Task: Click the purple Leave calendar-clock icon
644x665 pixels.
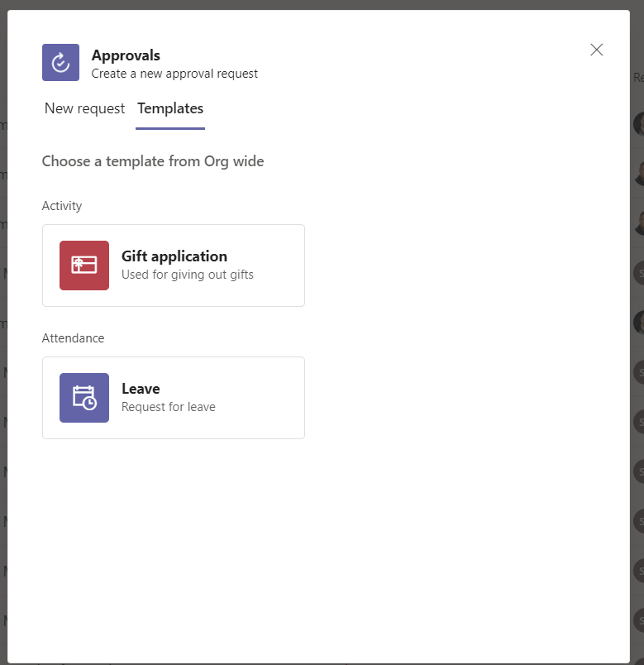Action: (x=84, y=398)
